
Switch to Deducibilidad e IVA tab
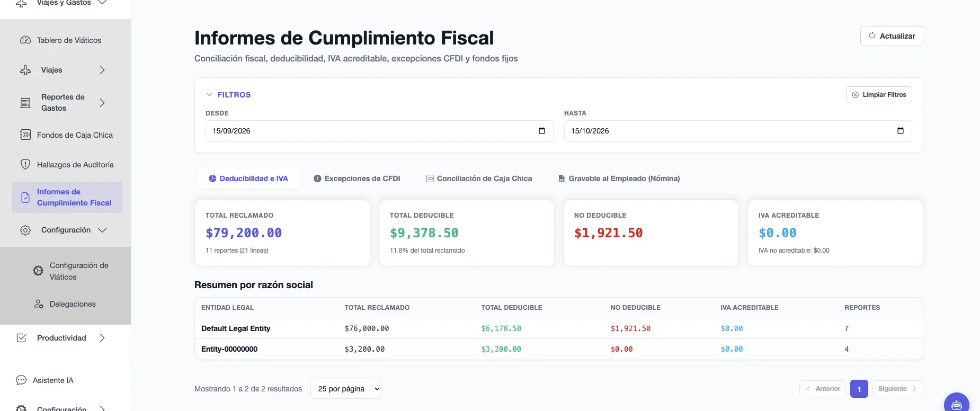tap(248, 178)
